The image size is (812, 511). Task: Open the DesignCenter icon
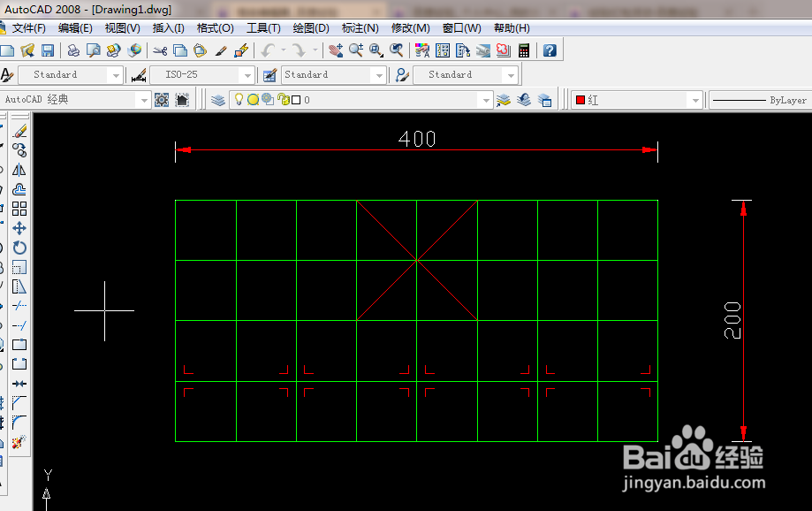tap(443, 50)
